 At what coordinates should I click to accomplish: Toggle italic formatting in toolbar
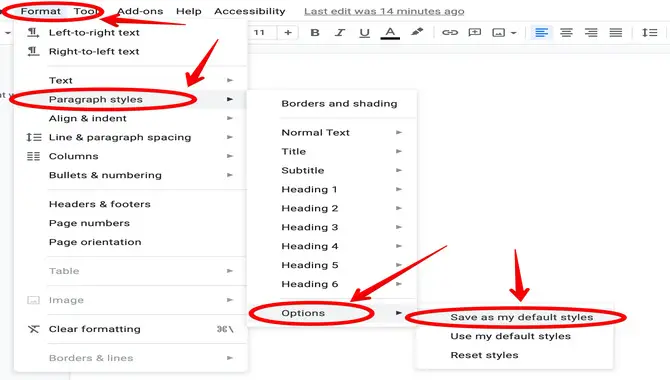(x=340, y=32)
